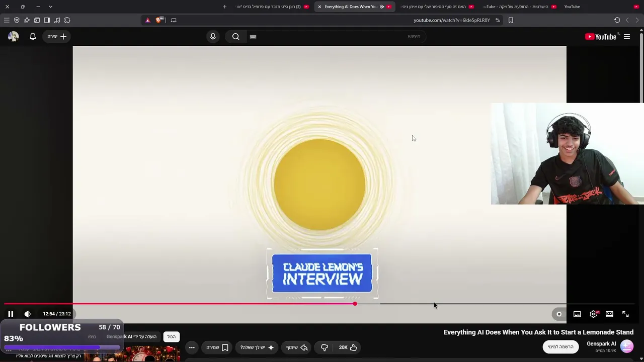The height and width of the screenshot is (362, 644).
Task: Open the account avatar menu
Action: [14, 37]
